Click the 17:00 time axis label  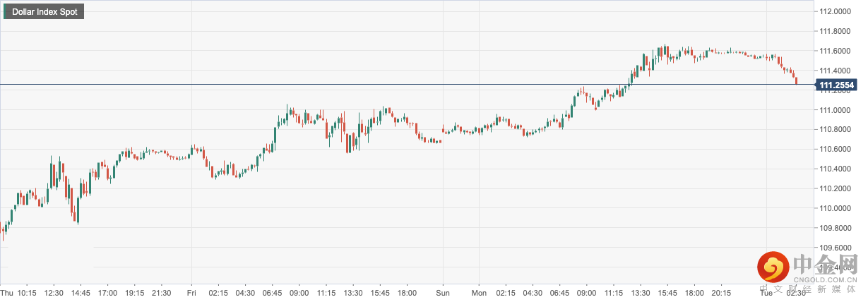[x=107, y=293]
